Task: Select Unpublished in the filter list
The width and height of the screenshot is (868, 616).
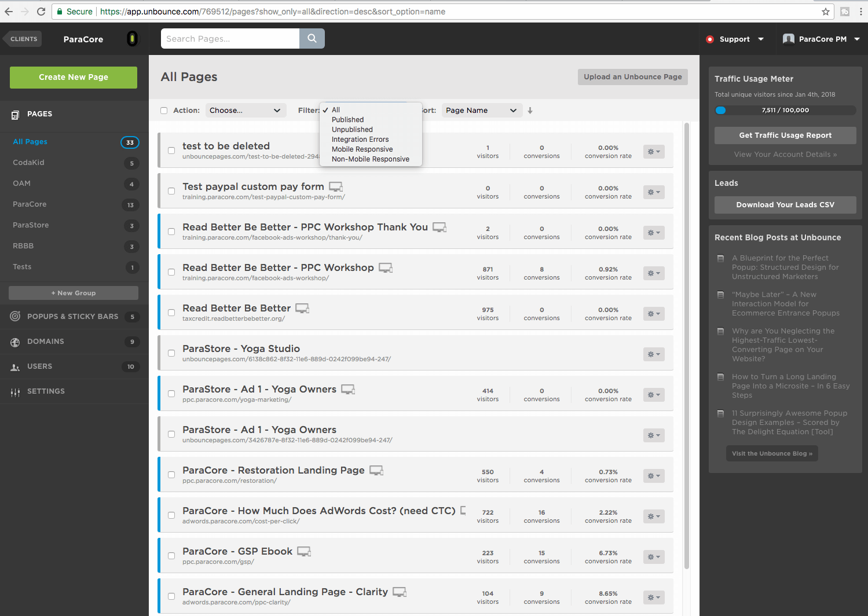Action: pos(352,130)
